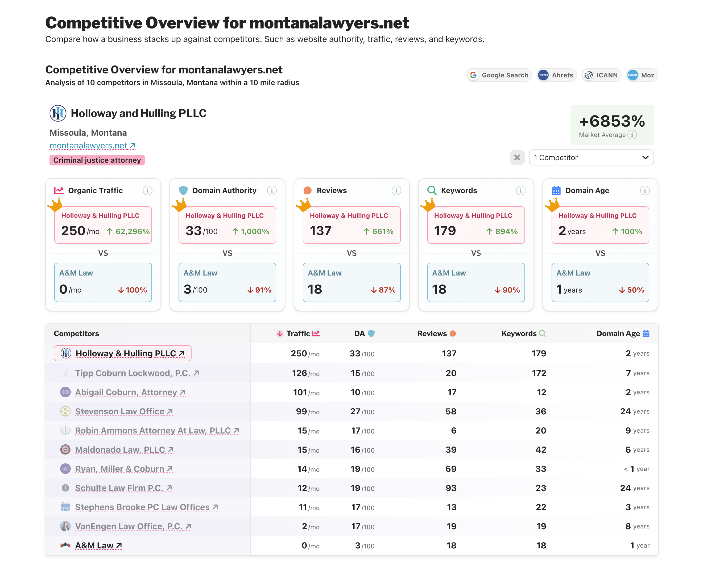Open the 1 Competitor dropdown
This screenshot has width=728, height=575.
pos(591,157)
